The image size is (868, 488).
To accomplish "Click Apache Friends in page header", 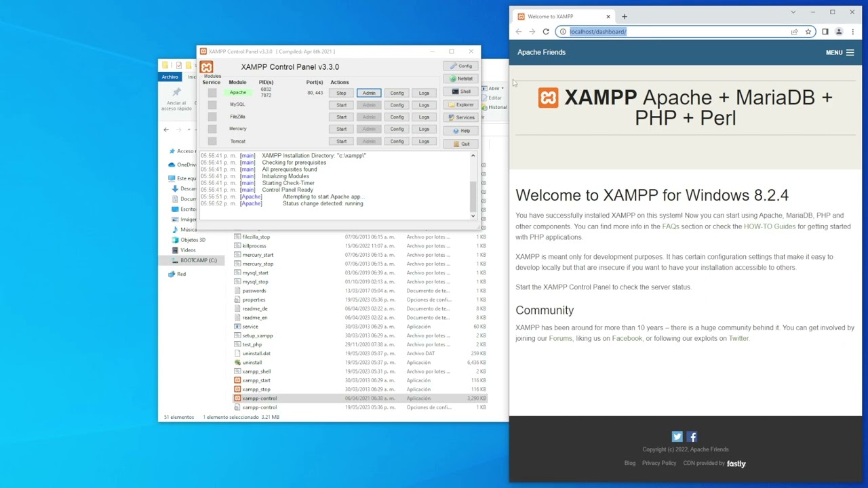I will (541, 52).
